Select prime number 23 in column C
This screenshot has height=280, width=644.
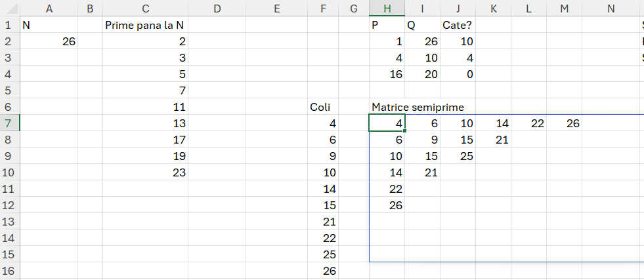click(x=145, y=173)
